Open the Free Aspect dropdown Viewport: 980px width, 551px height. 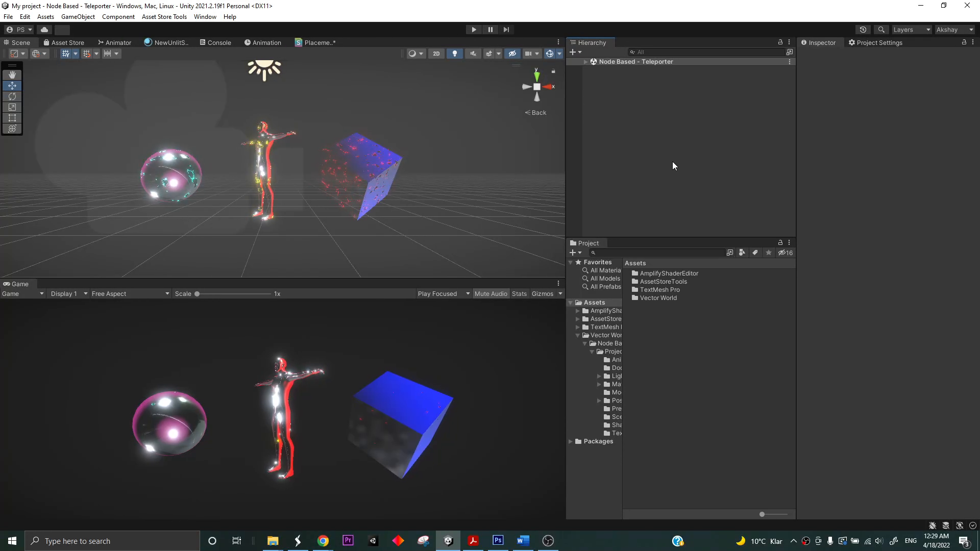tap(130, 294)
